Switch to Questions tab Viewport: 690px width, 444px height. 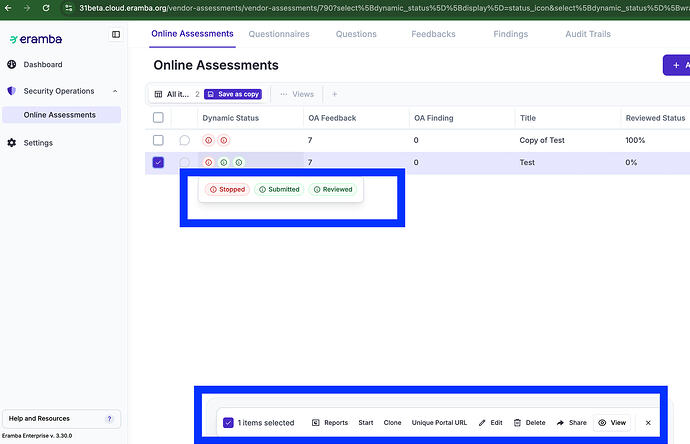356,34
